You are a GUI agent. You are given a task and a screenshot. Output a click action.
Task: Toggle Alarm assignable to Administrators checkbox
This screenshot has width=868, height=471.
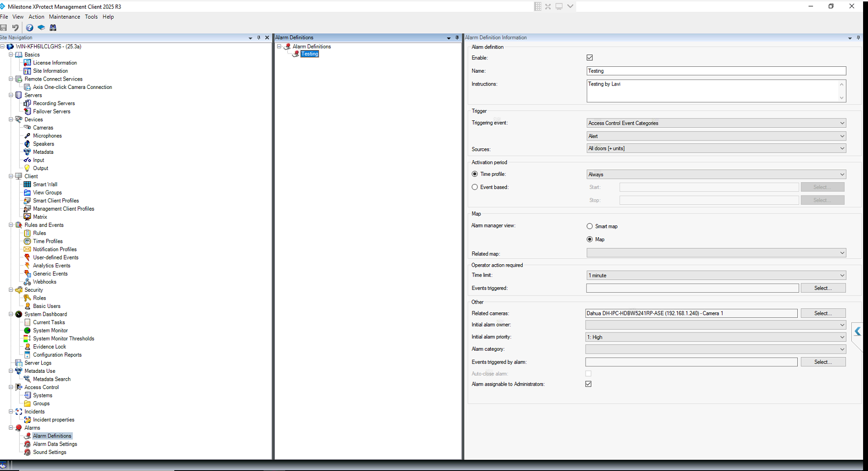point(588,384)
